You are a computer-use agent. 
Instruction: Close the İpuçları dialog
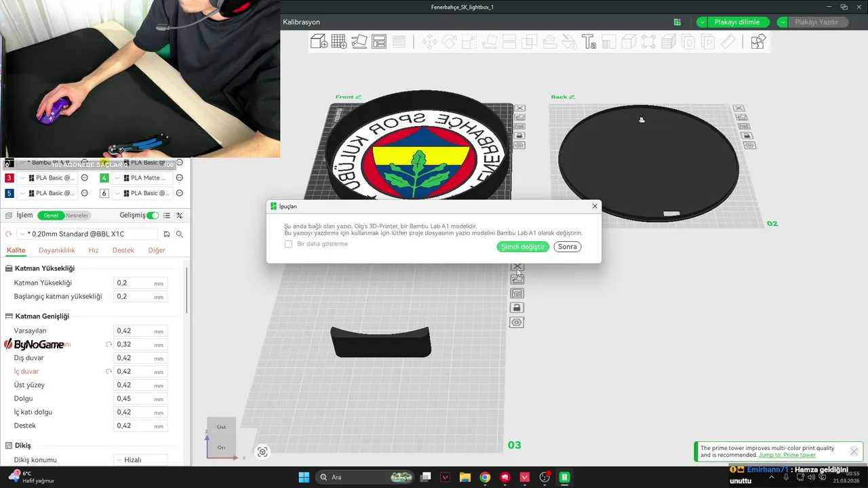595,206
